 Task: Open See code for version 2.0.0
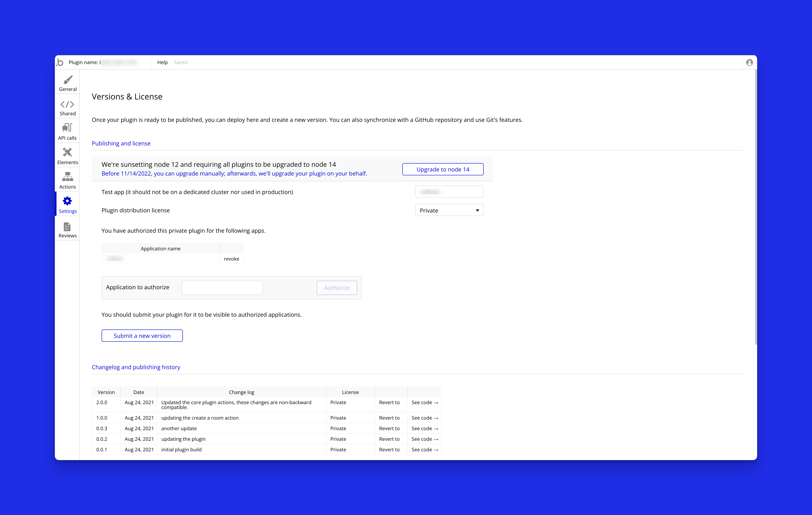(x=424, y=403)
